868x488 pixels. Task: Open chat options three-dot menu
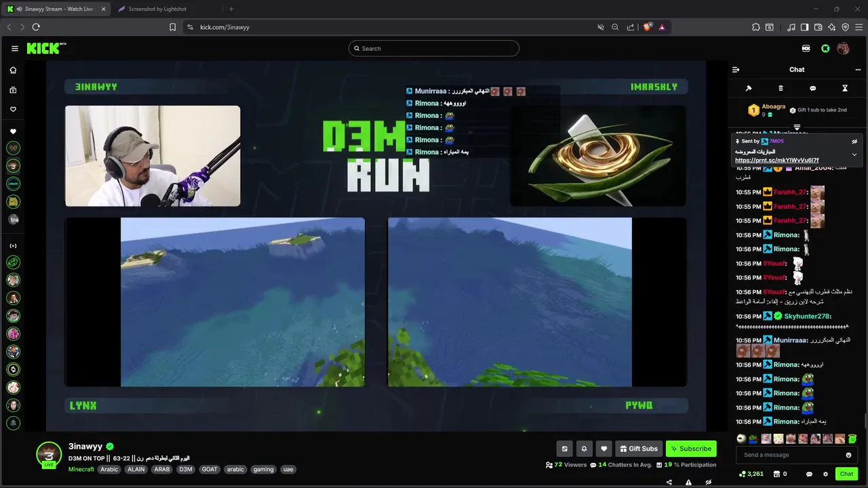tap(858, 70)
